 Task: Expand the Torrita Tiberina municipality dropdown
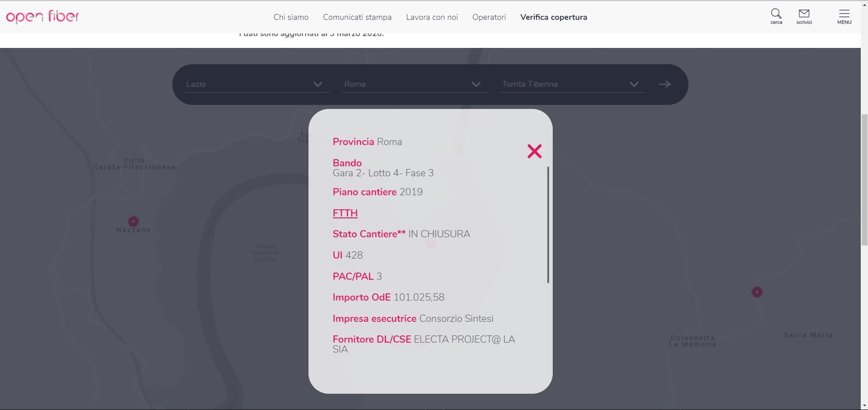coord(573,84)
